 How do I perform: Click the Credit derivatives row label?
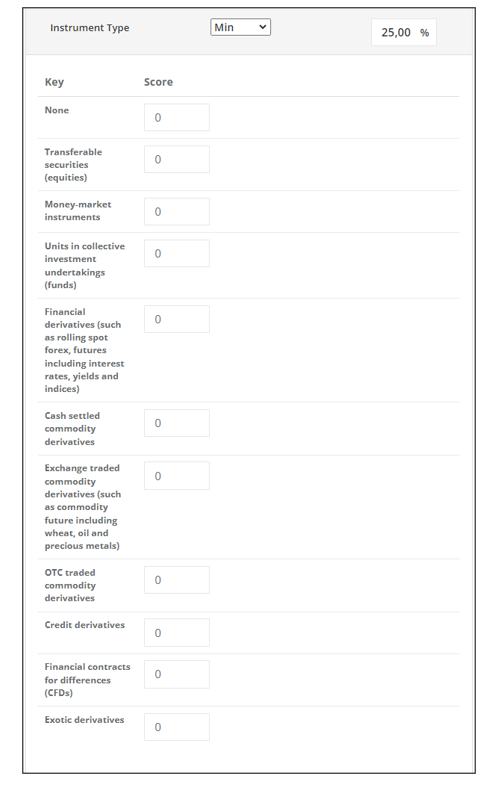click(x=84, y=625)
